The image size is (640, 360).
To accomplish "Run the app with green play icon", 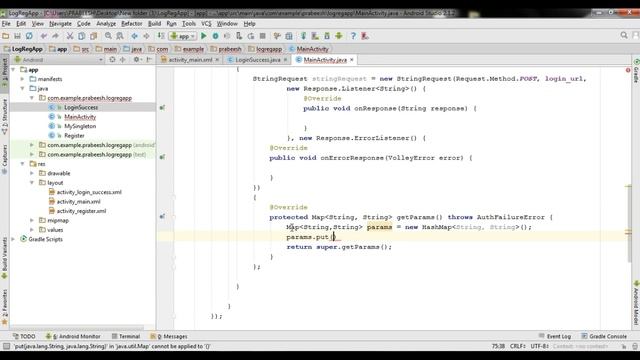I will [204, 36].
